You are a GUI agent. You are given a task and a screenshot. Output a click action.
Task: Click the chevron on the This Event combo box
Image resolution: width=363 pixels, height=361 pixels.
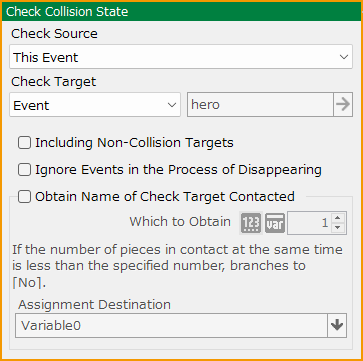pos(344,57)
